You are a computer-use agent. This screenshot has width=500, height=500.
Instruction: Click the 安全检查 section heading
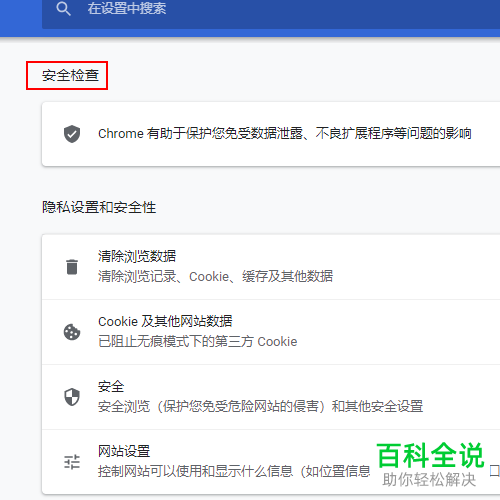point(70,75)
